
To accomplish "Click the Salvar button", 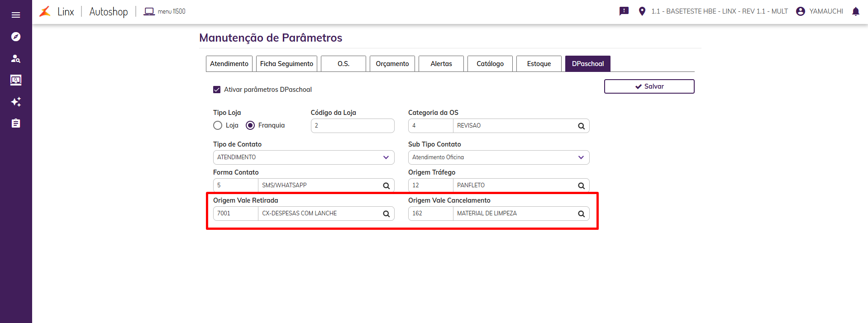I will coord(649,86).
